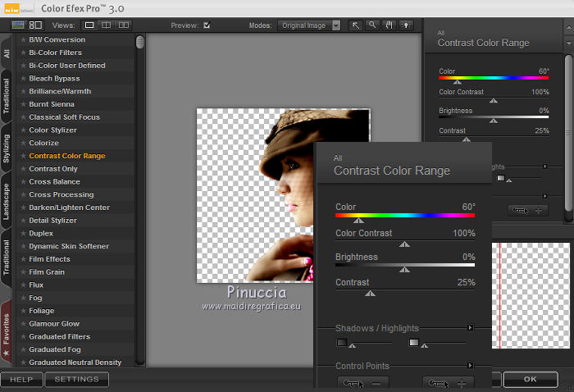Select the Glamour Glow filter

point(54,324)
